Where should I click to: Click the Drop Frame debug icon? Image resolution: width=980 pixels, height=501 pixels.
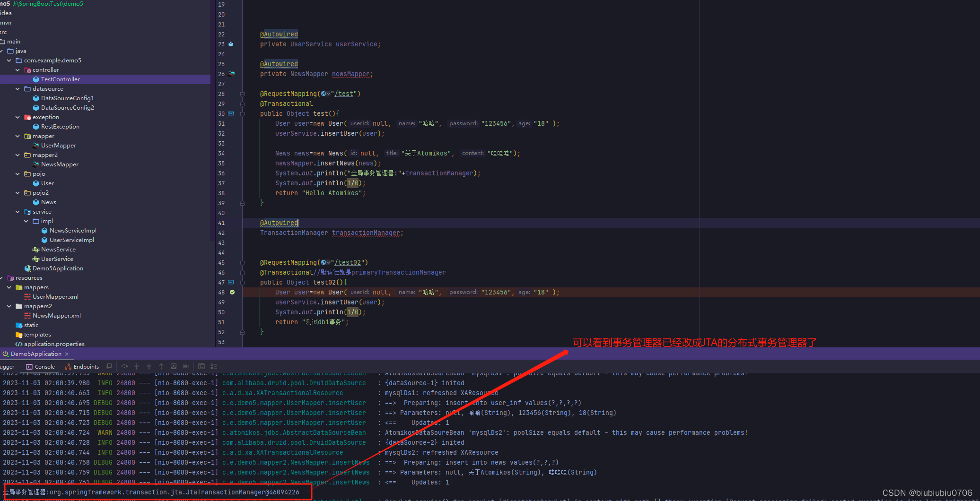[x=174, y=366]
